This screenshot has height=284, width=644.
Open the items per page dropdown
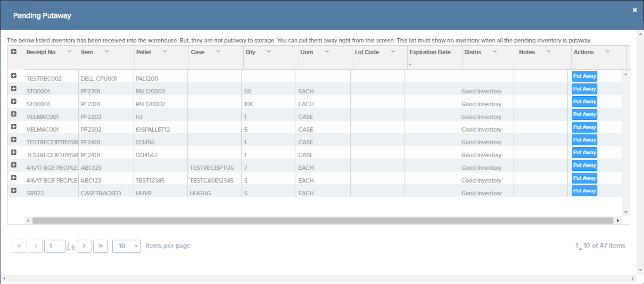point(126,246)
